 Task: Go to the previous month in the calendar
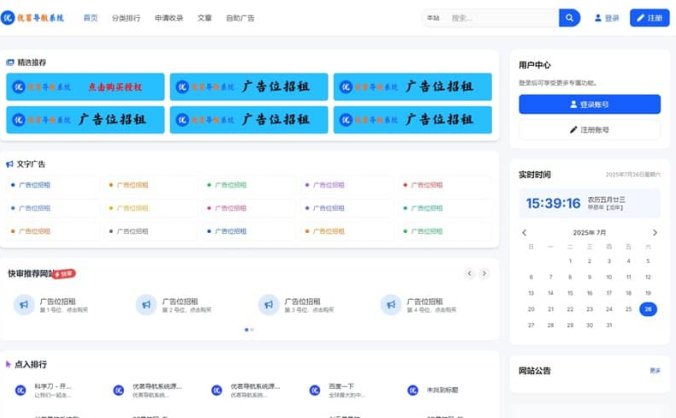(x=524, y=233)
